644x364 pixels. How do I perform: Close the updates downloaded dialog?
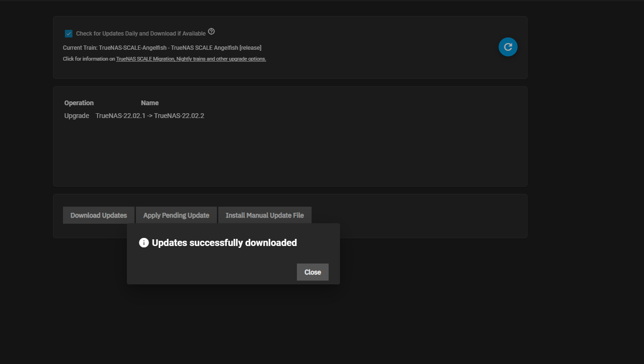point(313,272)
